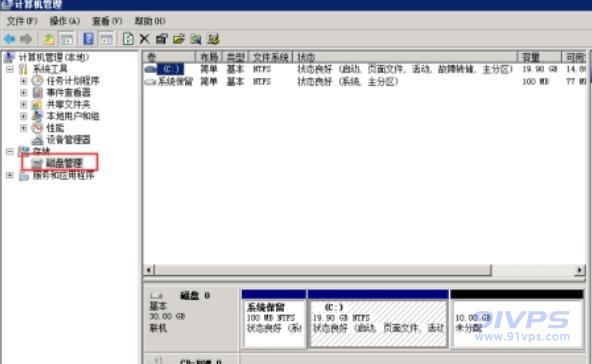Click the Delete X toolbar icon
This screenshot has width=592, height=364.
[145, 39]
